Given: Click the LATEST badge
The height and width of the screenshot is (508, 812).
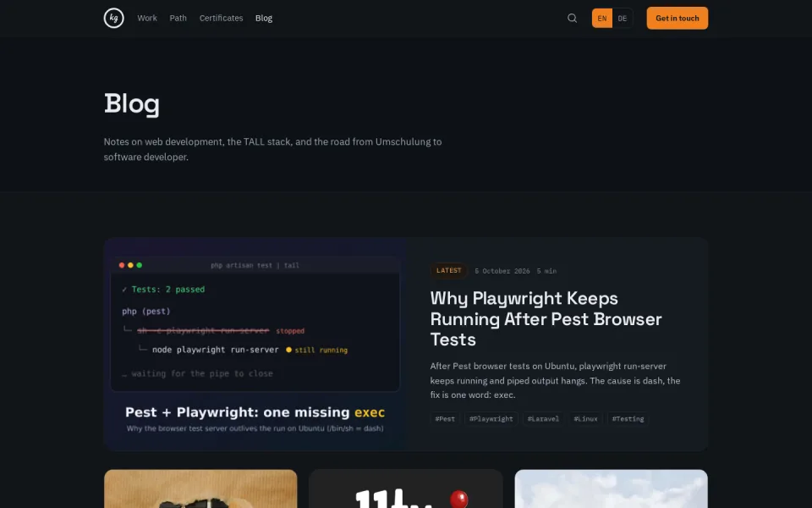Looking at the screenshot, I should (448, 271).
